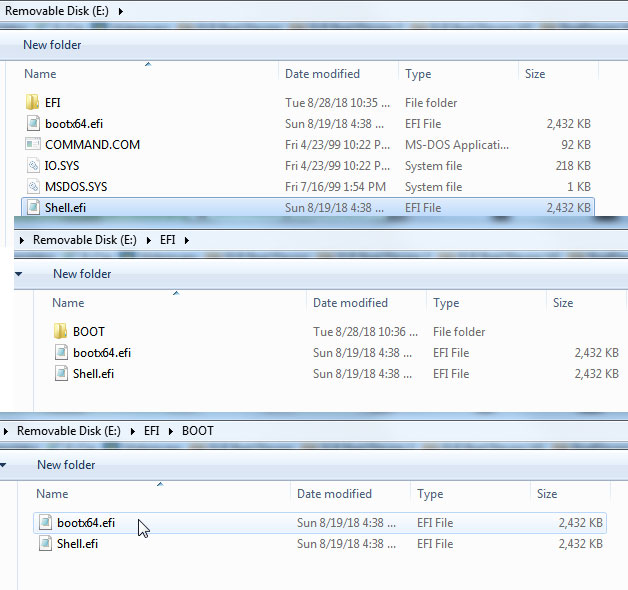This screenshot has height=590, width=628.
Task: Click System file type of IO.SYS row
Action: pyautogui.click(x=433, y=165)
